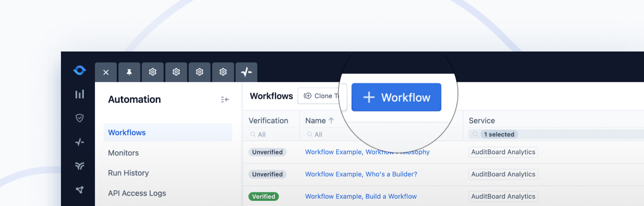Click the blue + Workflow button
The image size is (644, 206).
[396, 97]
